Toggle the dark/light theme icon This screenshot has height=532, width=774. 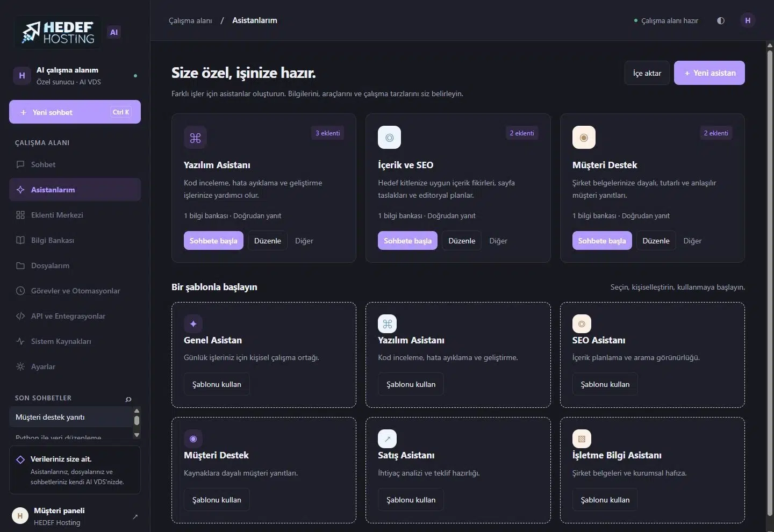[721, 20]
